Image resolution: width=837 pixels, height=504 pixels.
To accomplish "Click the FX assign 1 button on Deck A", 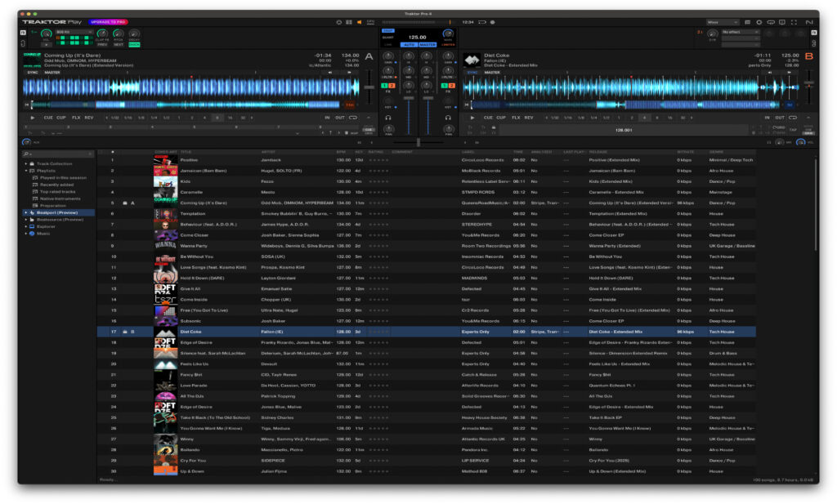I will 384,86.
